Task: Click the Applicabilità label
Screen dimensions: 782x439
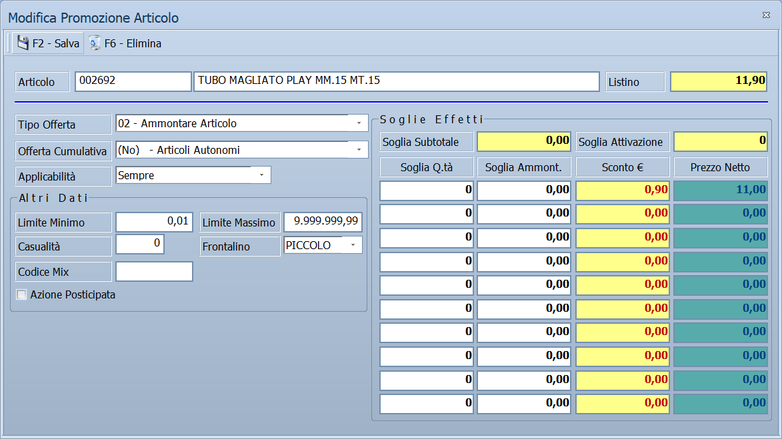Action: point(63,176)
